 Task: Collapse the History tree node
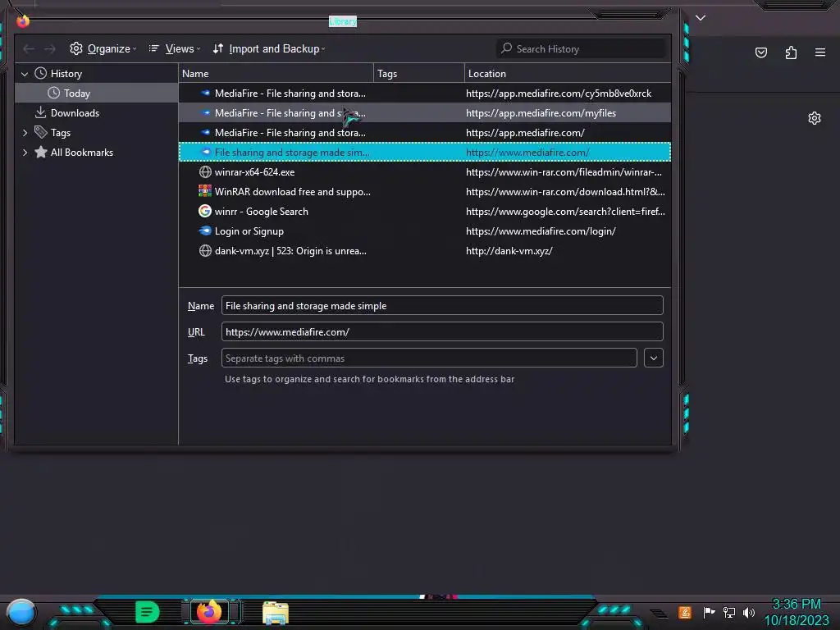point(25,74)
